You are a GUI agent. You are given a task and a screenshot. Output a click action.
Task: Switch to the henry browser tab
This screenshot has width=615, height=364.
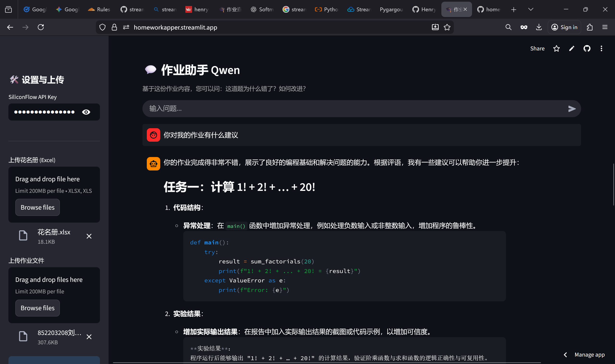[197, 9]
